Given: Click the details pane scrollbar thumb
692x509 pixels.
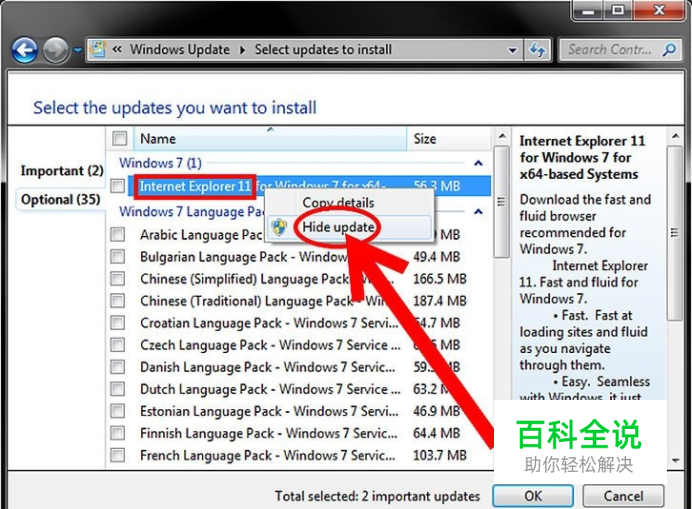Looking at the screenshot, I should [675, 233].
